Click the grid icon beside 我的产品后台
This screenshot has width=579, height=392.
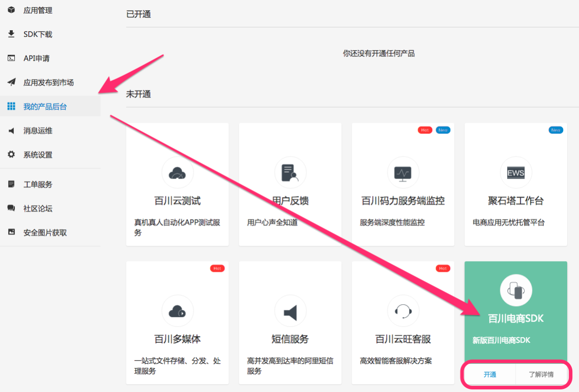[x=11, y=106]
